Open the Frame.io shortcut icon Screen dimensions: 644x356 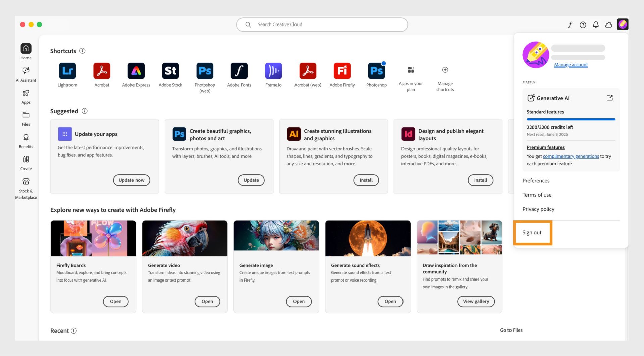pos(273,71)
